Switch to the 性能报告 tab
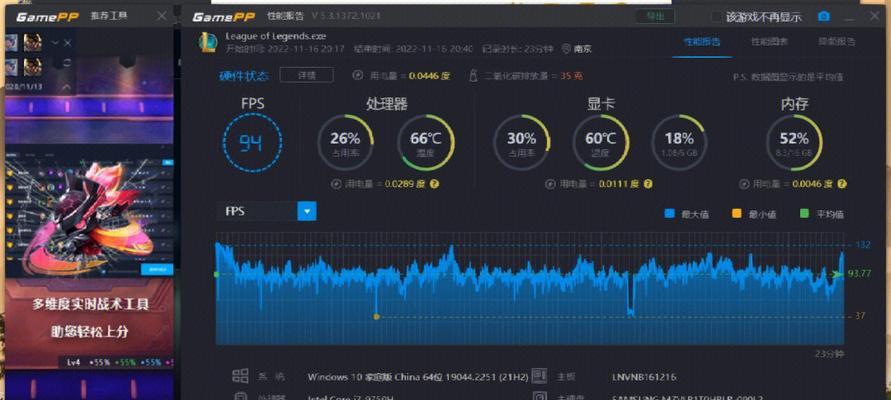Image resolution: width=891 pixels, height=400 pixels. [702, 41]
